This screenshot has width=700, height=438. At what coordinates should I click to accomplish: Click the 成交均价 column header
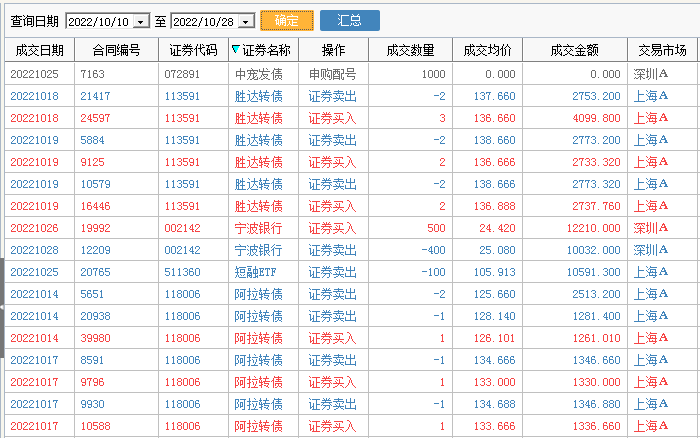[x=488, y=49]
